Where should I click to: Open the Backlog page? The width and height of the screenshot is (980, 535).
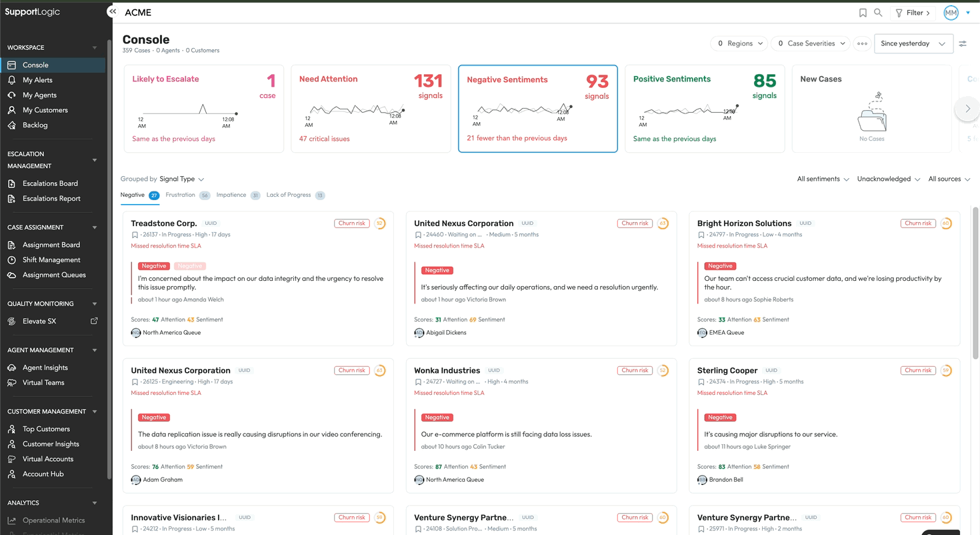35,125
